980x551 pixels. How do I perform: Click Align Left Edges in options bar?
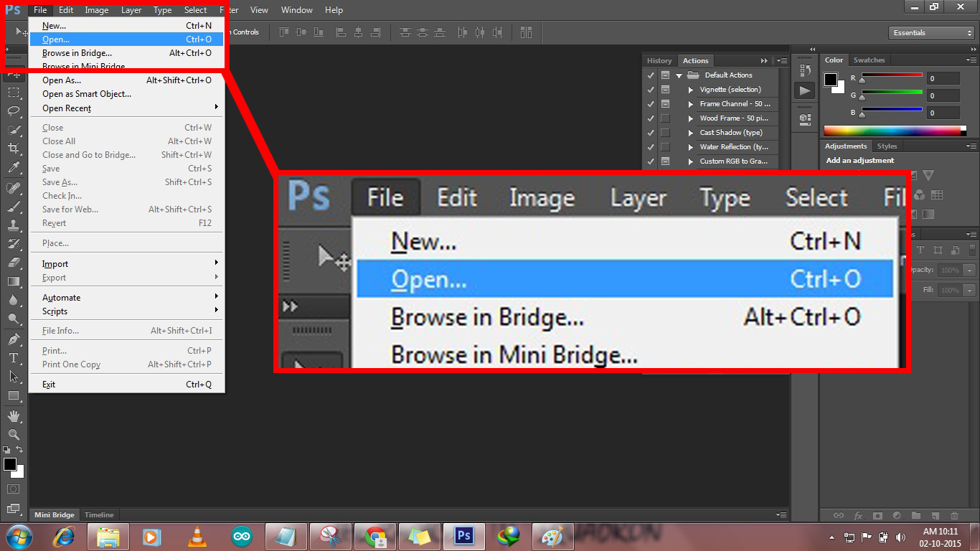click(341, 32)
